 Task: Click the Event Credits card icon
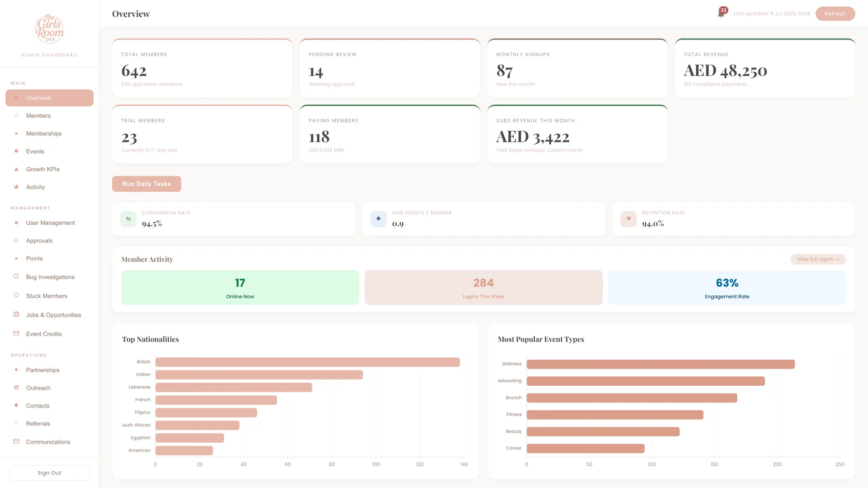coord(16,333)
